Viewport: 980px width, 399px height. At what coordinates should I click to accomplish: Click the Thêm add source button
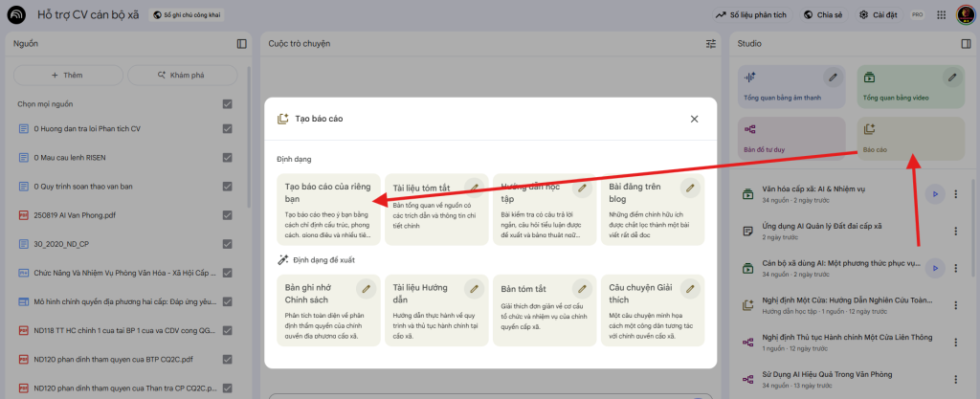[66, 75]
